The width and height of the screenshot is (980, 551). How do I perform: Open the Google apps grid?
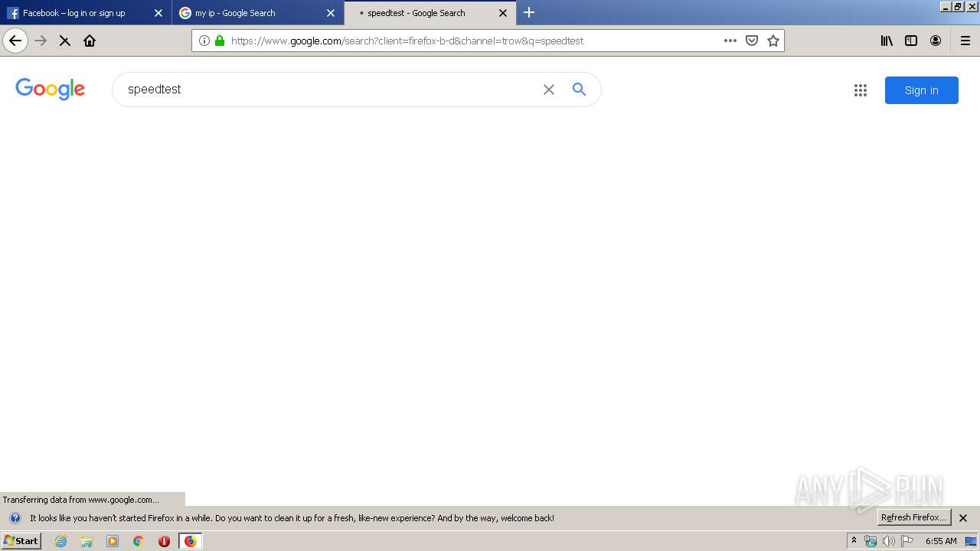click(x=861, y=90)
